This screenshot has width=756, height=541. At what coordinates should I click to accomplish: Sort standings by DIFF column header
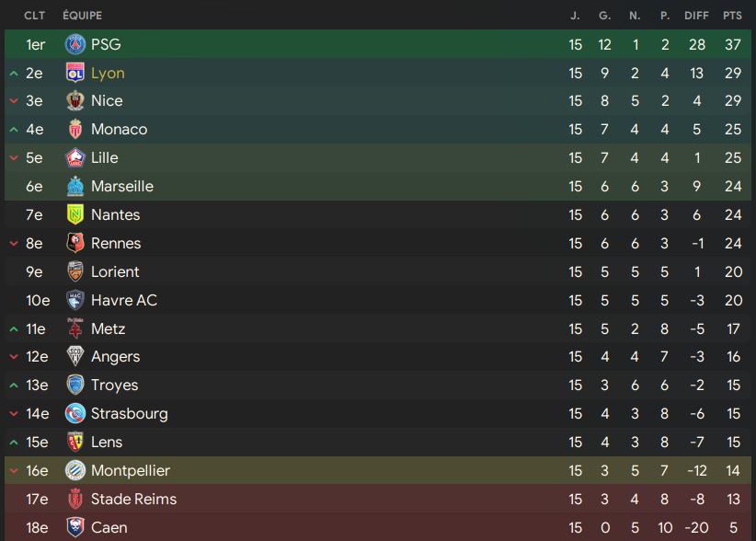point(696,16)
